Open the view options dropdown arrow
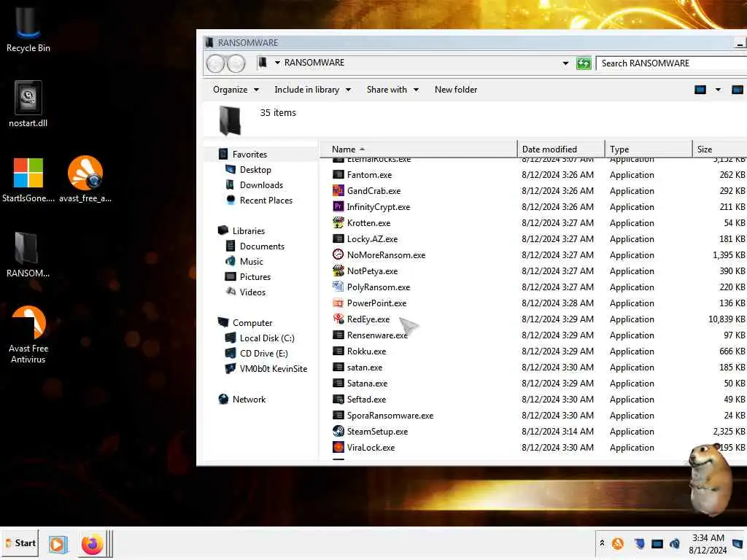The height and width of the screenshot is (560, 747). click(718, 90)
